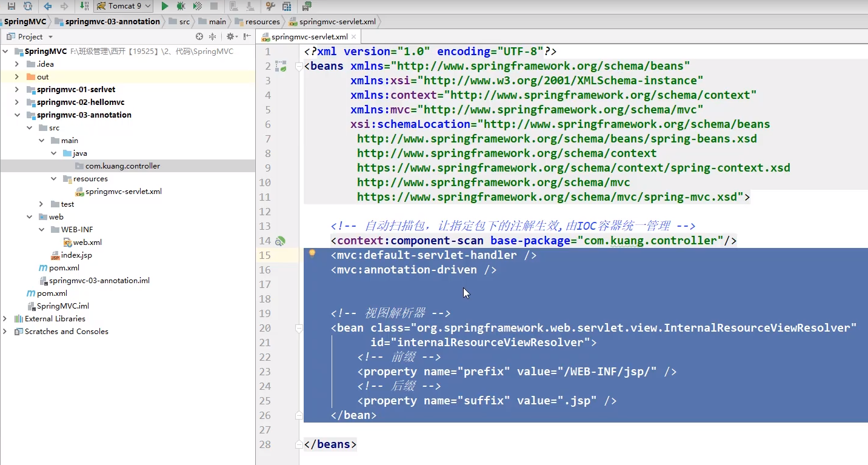
Task: Click Spring bean gutter icon on line 2
Action: 281,66
